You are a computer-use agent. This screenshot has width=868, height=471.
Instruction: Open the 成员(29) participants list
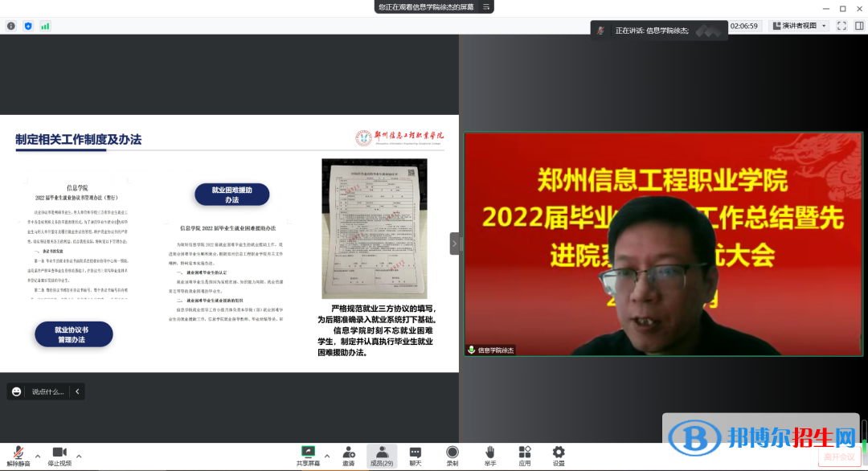382,457
